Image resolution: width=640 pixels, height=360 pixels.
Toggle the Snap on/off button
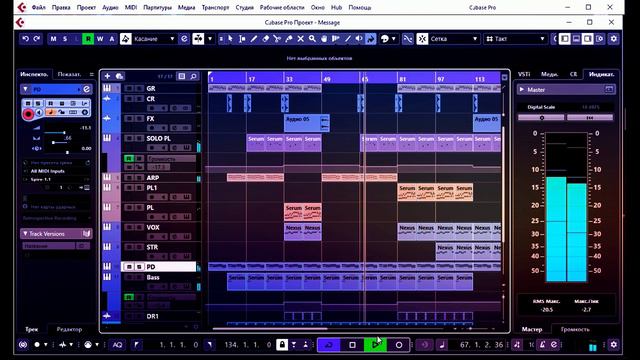[x=422, y=39]
